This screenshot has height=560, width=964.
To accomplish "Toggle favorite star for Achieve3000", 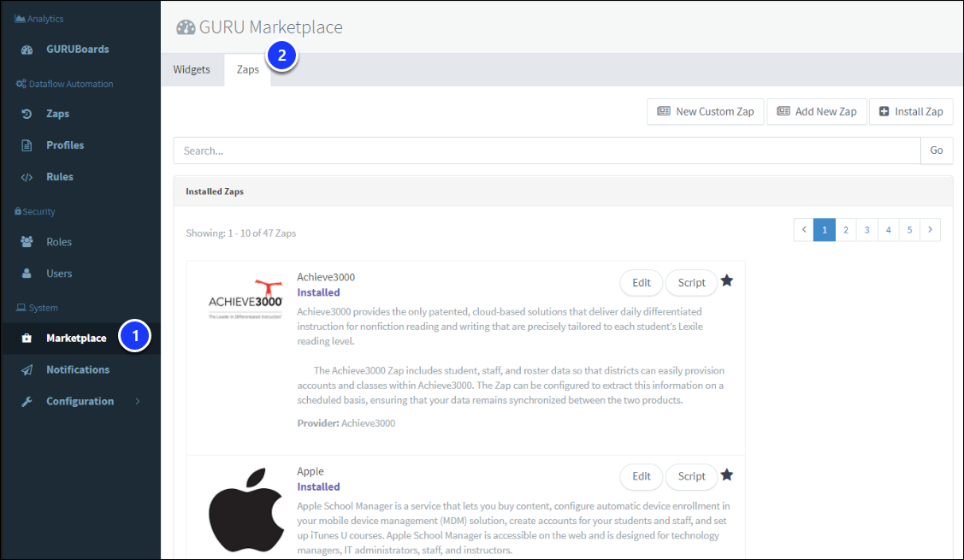I will [727, 281].
